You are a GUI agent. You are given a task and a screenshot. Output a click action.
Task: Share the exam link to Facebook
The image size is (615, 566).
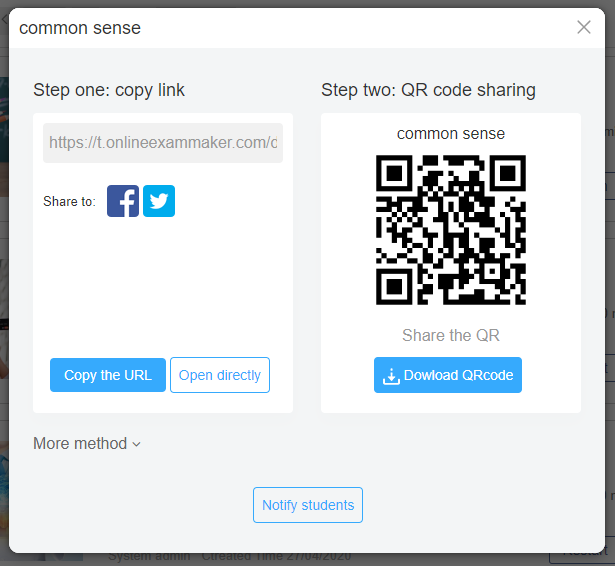(x=123, y=201)
